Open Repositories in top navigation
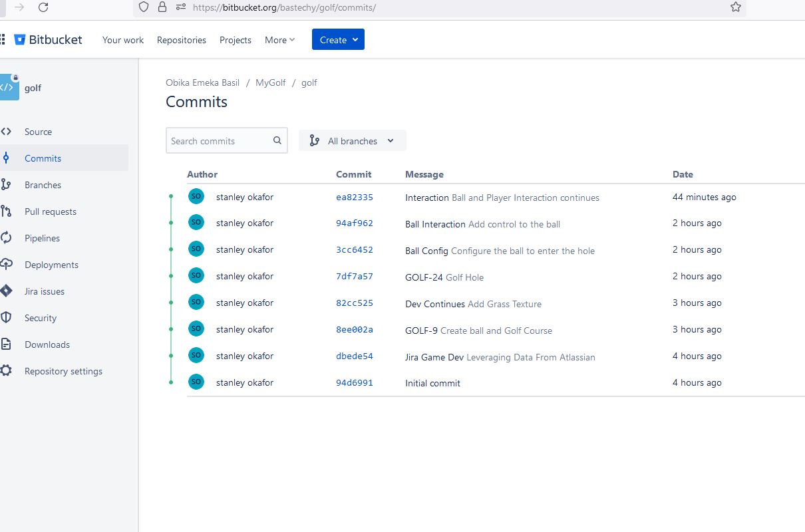The height and width of the screenshot is (532, 805). point(182,40)
